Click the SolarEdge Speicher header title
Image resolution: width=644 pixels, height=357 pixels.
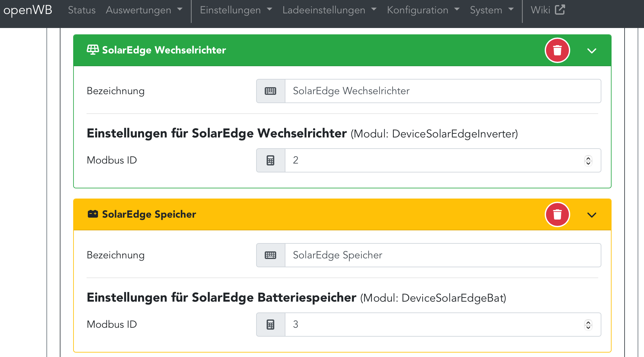(x=149, y=214)
